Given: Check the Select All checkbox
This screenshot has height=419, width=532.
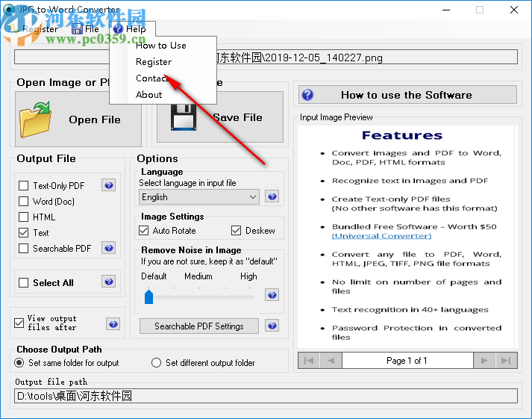Looking at the screenshot, I should tap(23, 282).
